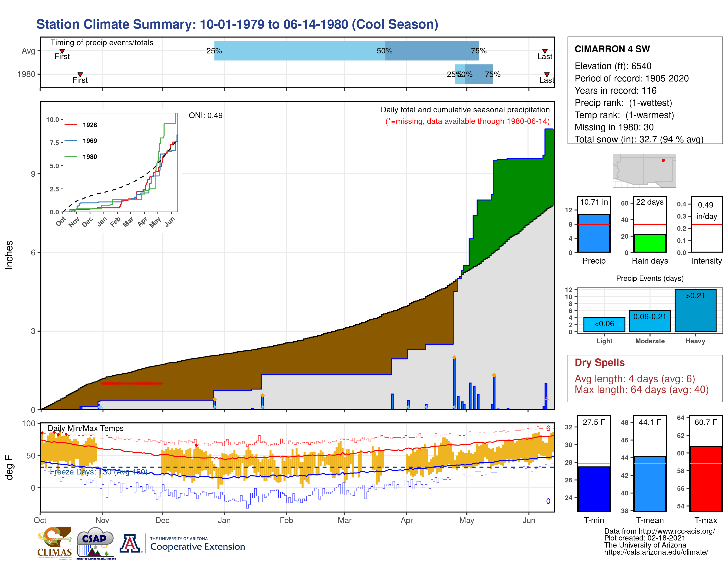
Task: Click the 1980 precip timing bar
Action: [474, 74]
